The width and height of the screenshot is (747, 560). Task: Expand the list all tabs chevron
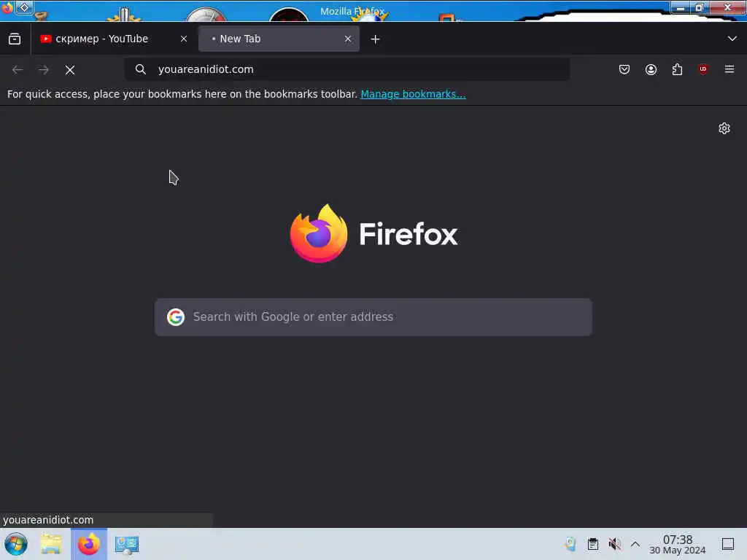point(732,39)
